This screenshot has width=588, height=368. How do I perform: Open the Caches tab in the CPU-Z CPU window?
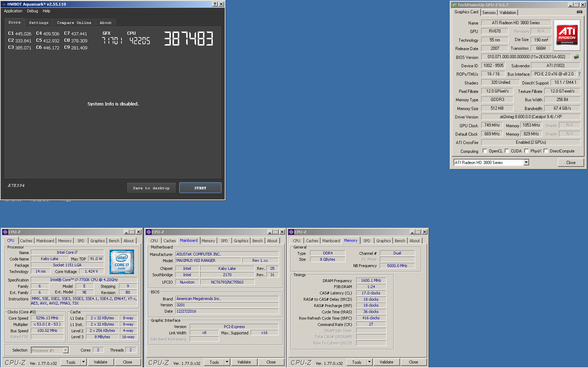pos(26,241)
